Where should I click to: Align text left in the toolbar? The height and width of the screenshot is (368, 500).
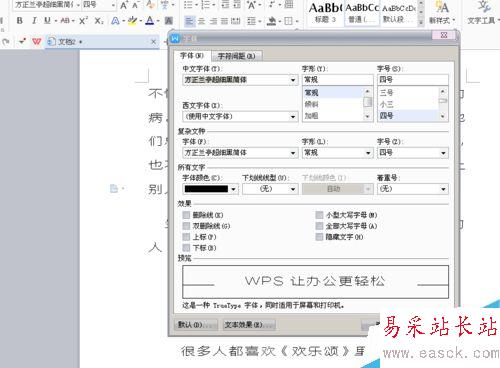(x=190, y=22)
